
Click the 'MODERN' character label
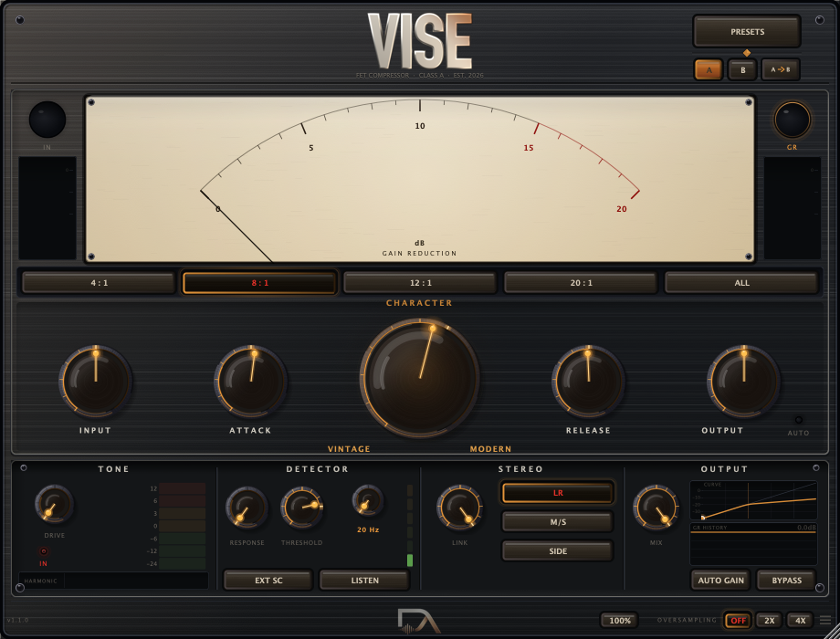[x=490, y=449]
